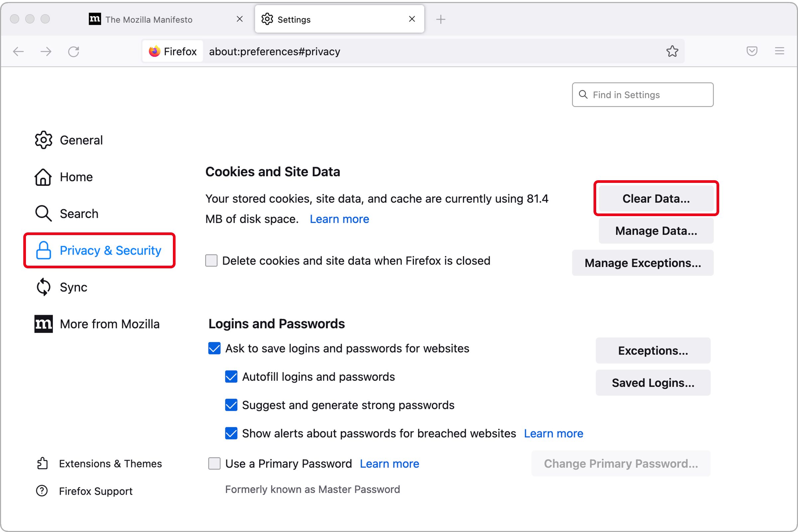Image resolution: width=798 pixels, height=532 pixels.
Task: Open Manage Exceptions for cookies
Action: coord(642,263)
